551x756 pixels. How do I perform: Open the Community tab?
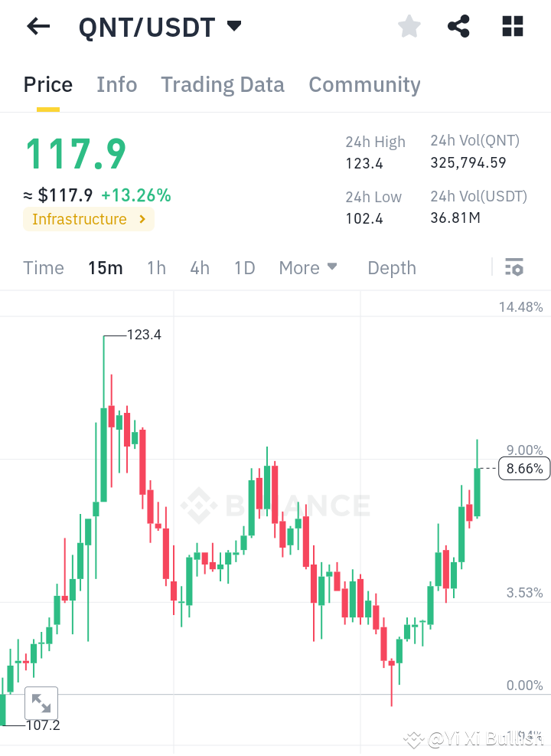point(364,85)
